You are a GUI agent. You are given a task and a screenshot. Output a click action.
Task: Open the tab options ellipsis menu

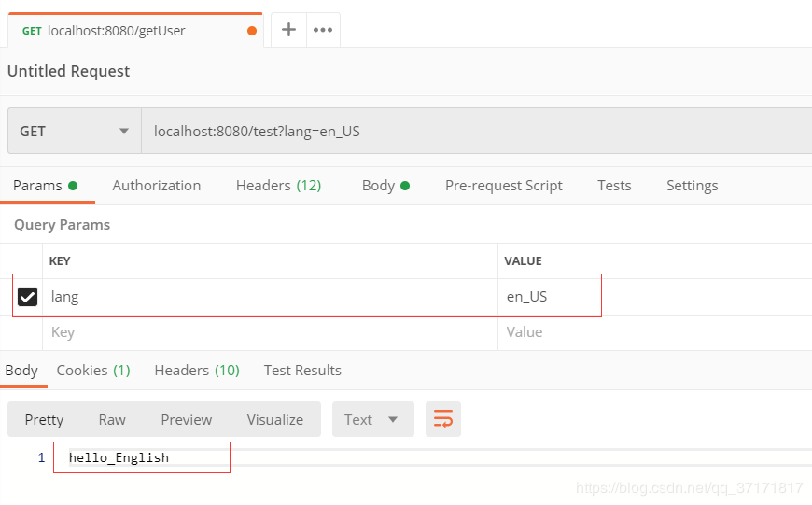click(323, 30)
